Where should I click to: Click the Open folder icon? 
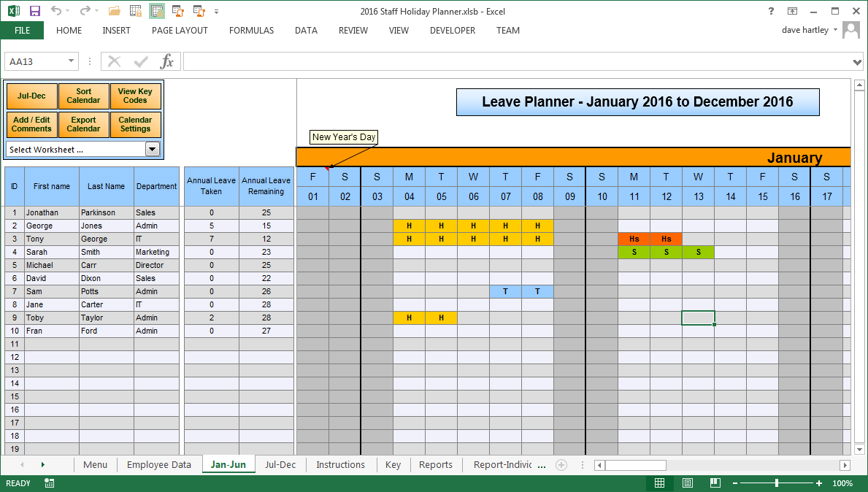click(x=114, y=11)
